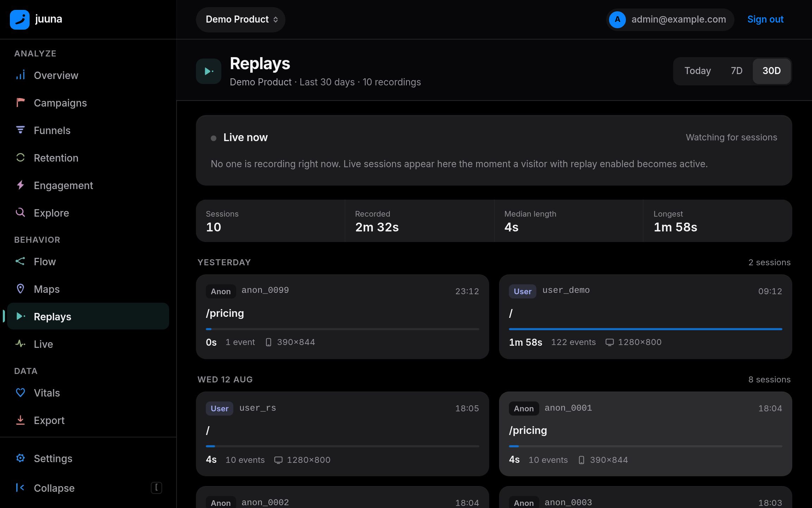Click the admin avatar circle 'A'
The width and height of the screenshot is (812, 508).
pos(617,19)
